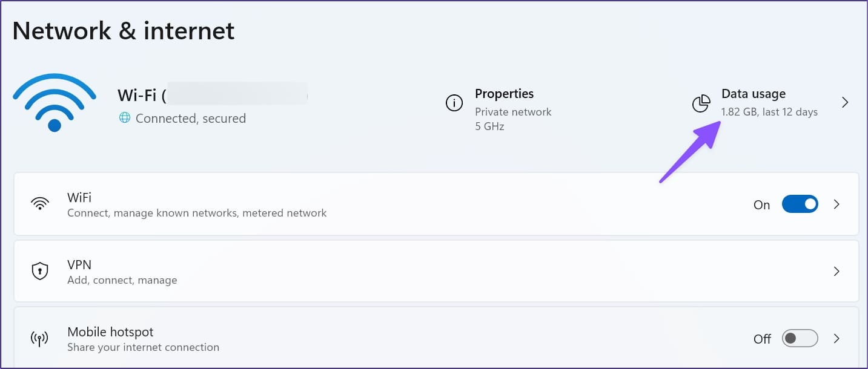Select the Mobile hotspot row title
The height and width of the screenshot is (369, 868).
click(110, 331)
